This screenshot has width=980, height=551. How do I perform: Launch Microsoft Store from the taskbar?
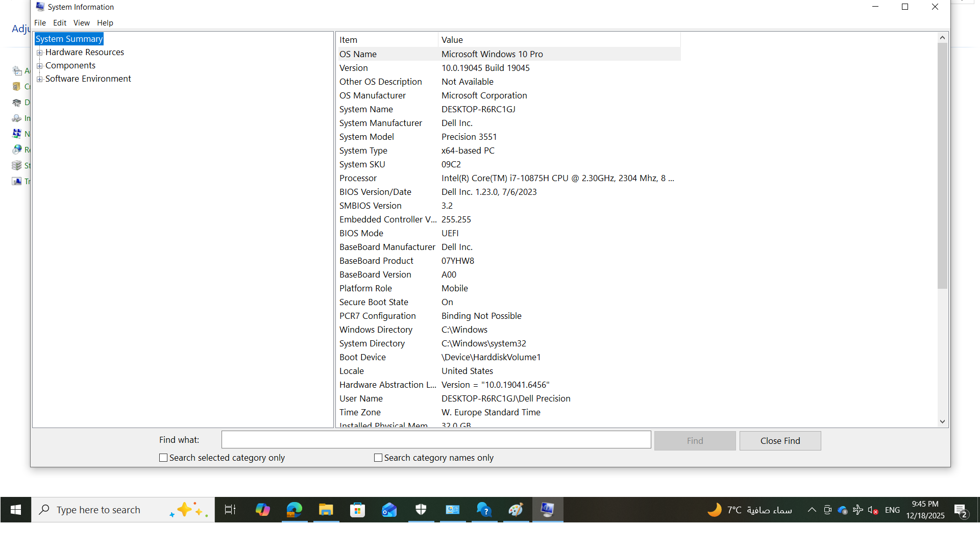click(358, 510)
